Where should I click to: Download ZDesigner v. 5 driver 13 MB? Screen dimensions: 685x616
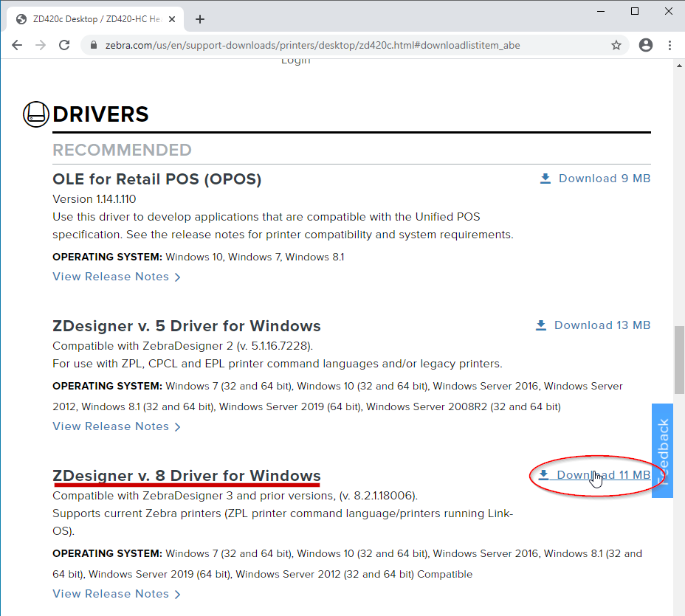pyautogui.click(x=593, y=325)
